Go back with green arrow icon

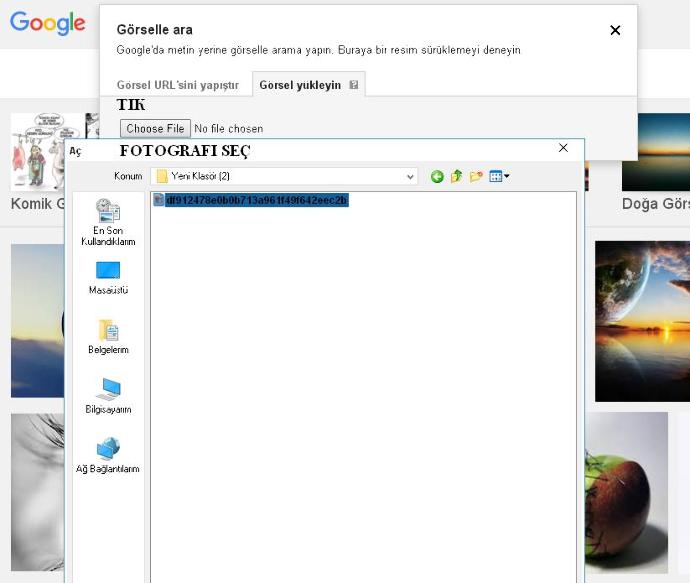[437, 176]
